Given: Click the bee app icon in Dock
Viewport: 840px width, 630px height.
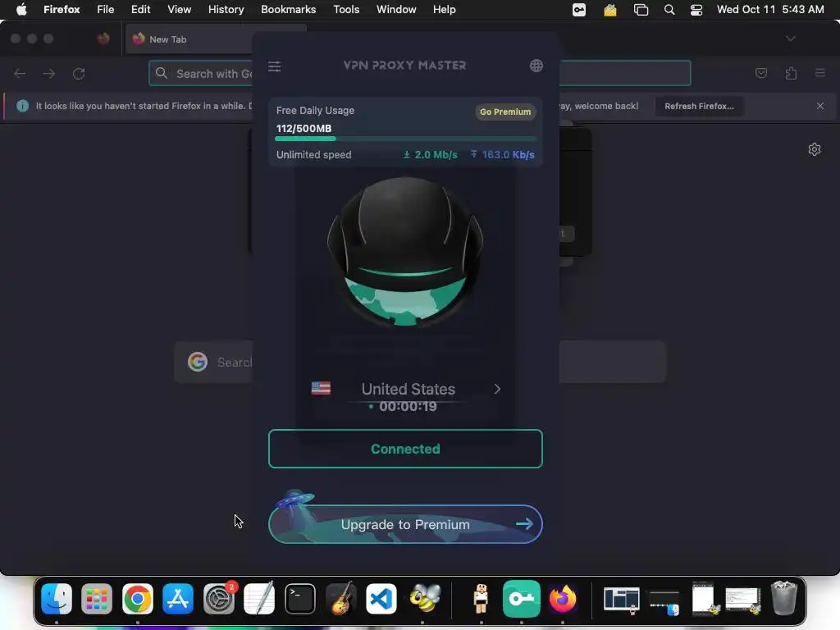Looking at the screenshot, I should click(425, 598).
